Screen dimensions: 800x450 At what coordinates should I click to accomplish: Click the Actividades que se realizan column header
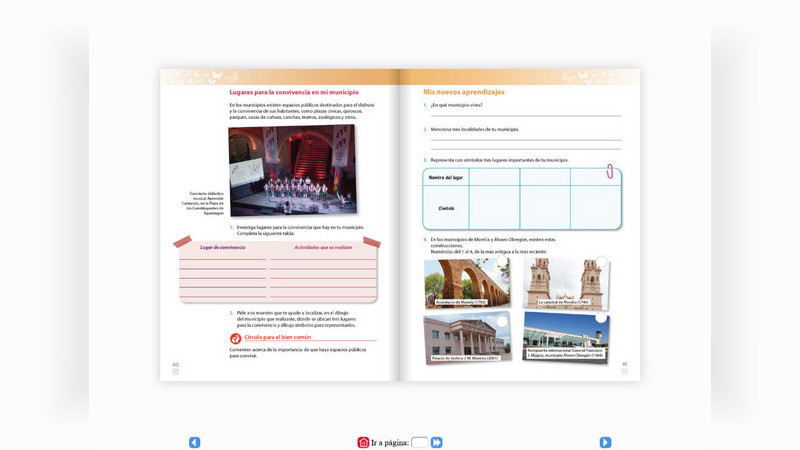(323, 247)
